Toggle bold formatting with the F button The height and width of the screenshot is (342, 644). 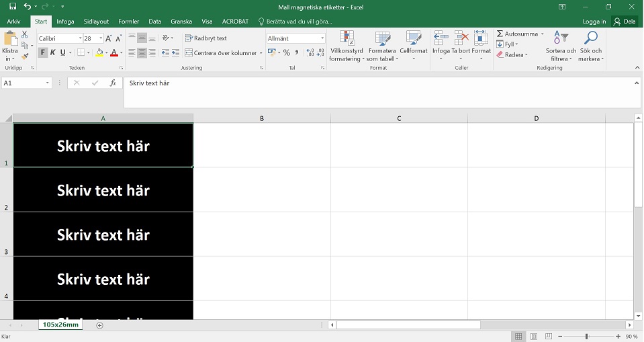coord(43,52)
